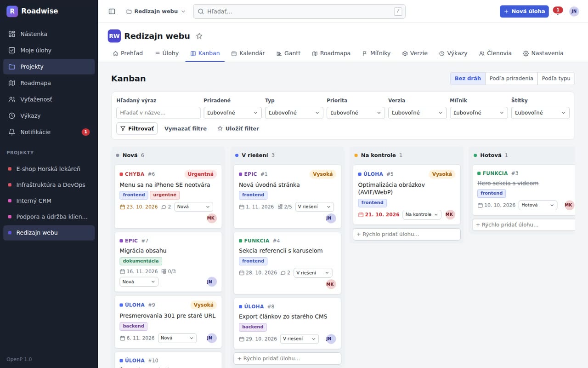Click the comment count on task #4
The height and width of the screenshot is (368, 588).
tap(285, 273)
